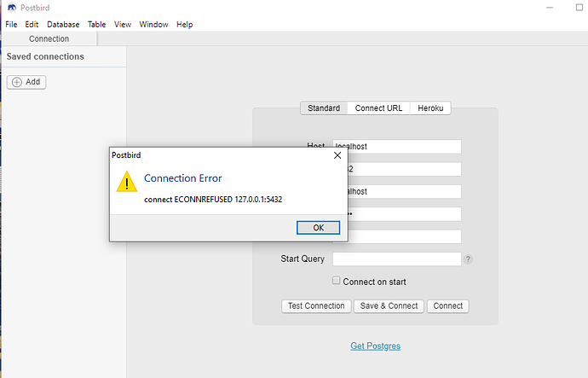Click the Start Query help question mark

pyautogui.click(x=468, y=259)
